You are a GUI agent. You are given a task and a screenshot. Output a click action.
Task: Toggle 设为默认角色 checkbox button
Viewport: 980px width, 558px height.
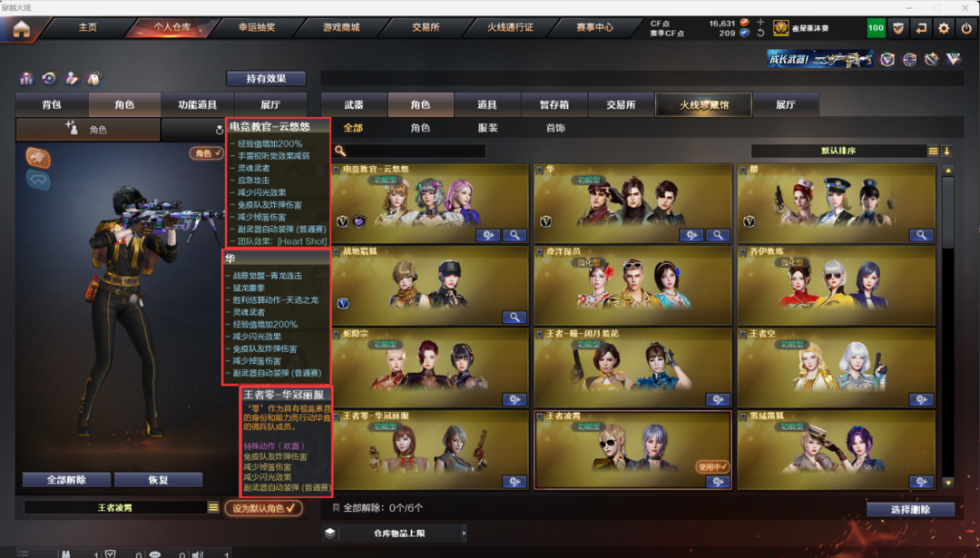click(x=263, y=508)
